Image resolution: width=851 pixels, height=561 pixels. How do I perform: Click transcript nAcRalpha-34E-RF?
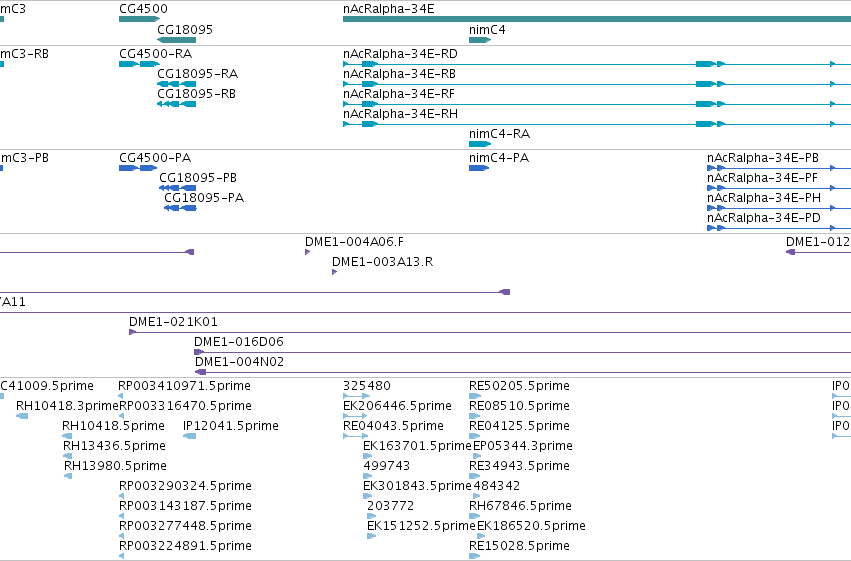point(597,104)
